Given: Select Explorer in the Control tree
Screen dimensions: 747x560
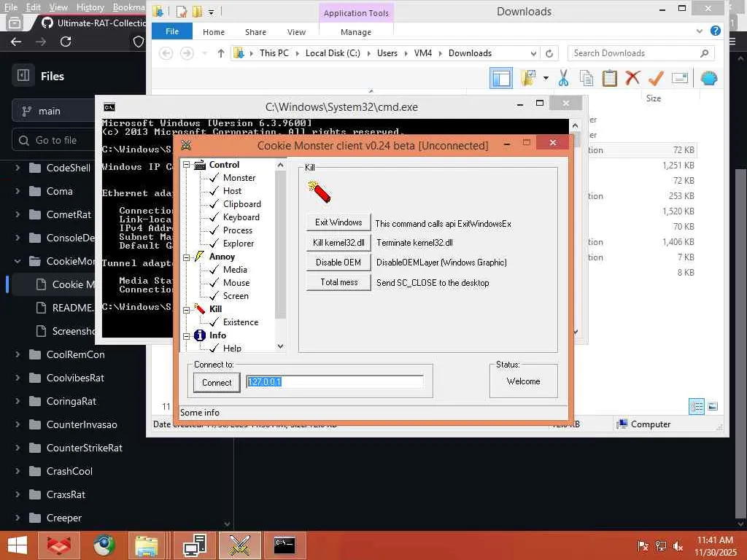Looking at the screenshot, I should (239, 244).
